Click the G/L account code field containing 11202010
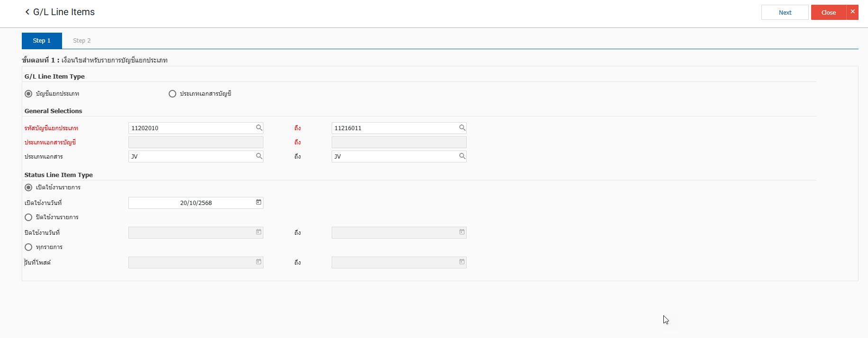 click(x=190, y=128)
